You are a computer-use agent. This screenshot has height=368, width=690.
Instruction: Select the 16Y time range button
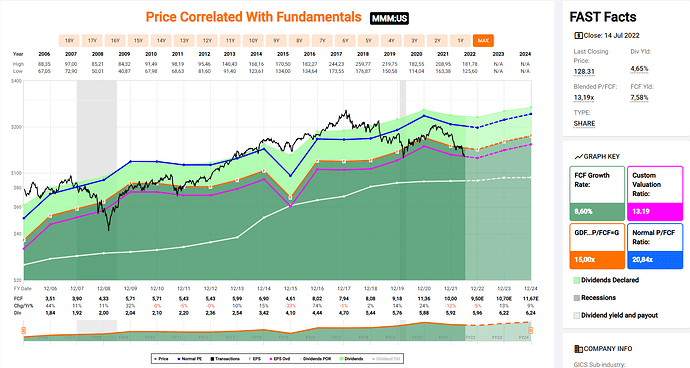coord(115,40)
